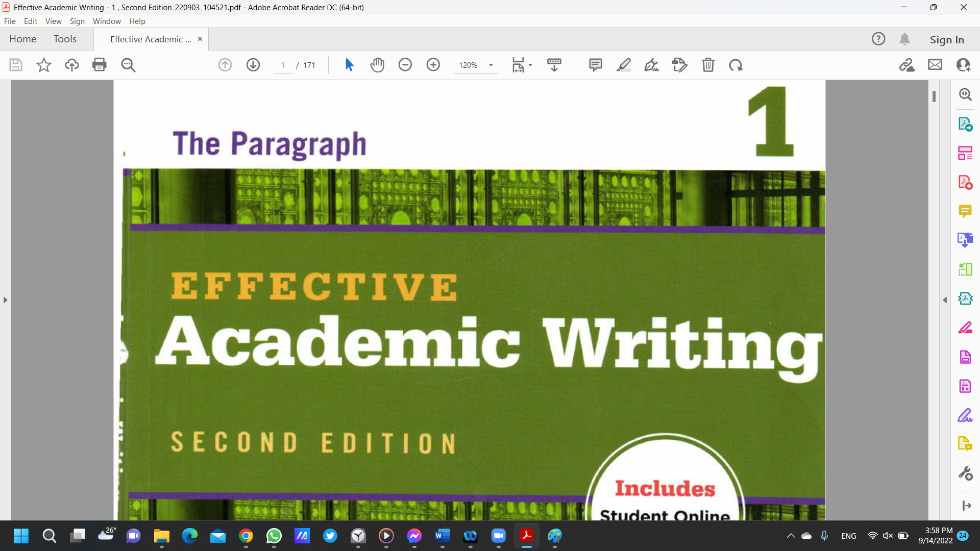Click the stamp tool icon
Image resolution: width=980 pixels, height=551 pixels.
(680, 65)
